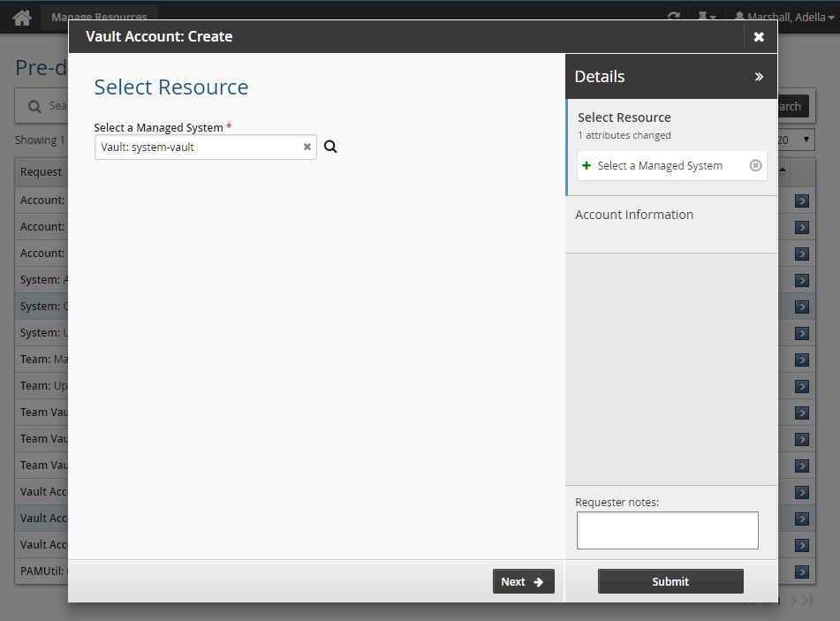Collapse the Details panel with the double chevron
This screenshot has height=621, width=840.
759,77
